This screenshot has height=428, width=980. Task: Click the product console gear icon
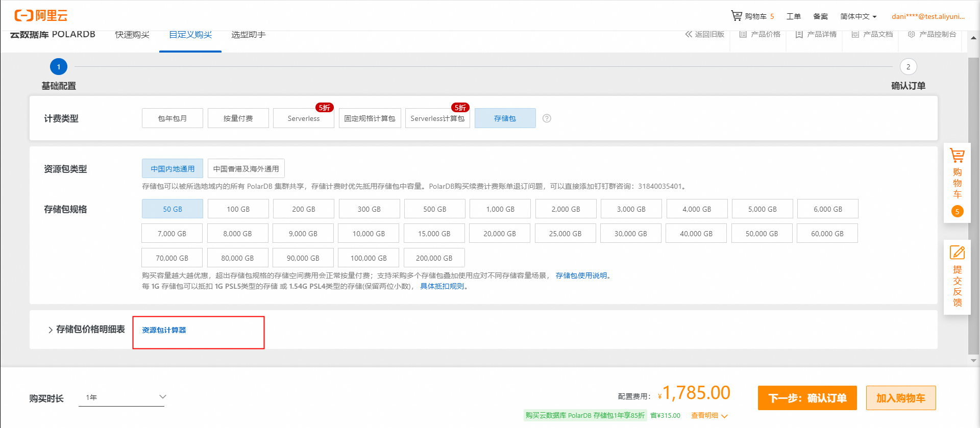tap(912, 34)
